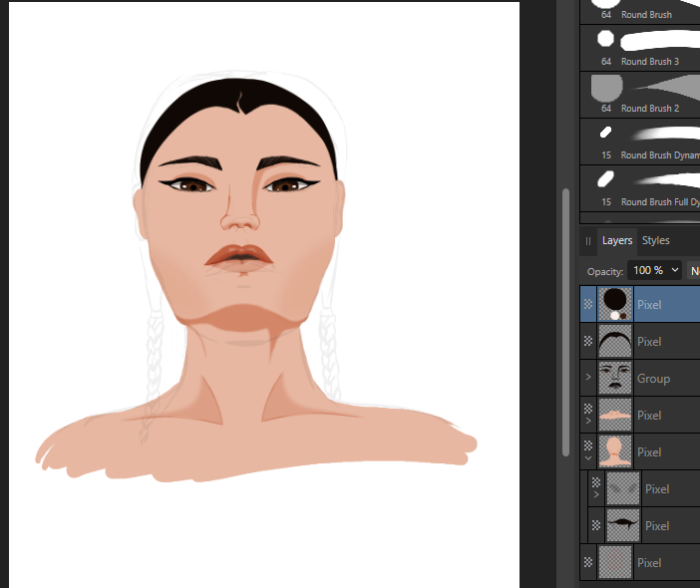The width and height of the screenshot is (700, 588).
Task: Switch to the Layers tab
Action: [617, 240]
